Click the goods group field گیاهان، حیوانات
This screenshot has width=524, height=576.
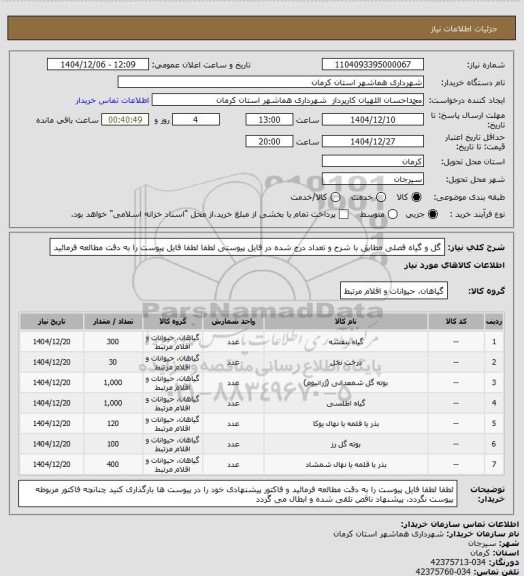(394, 291)
